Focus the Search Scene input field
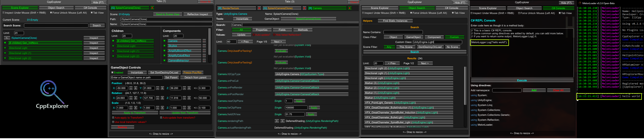Image resolution: width=644 pixels, height=139 pixels. pos(56,26)
